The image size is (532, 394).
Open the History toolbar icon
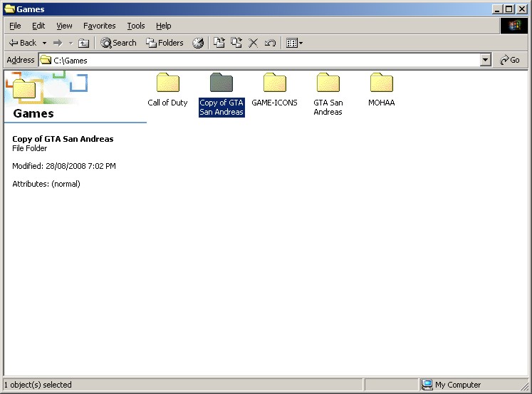pos(198,43)
